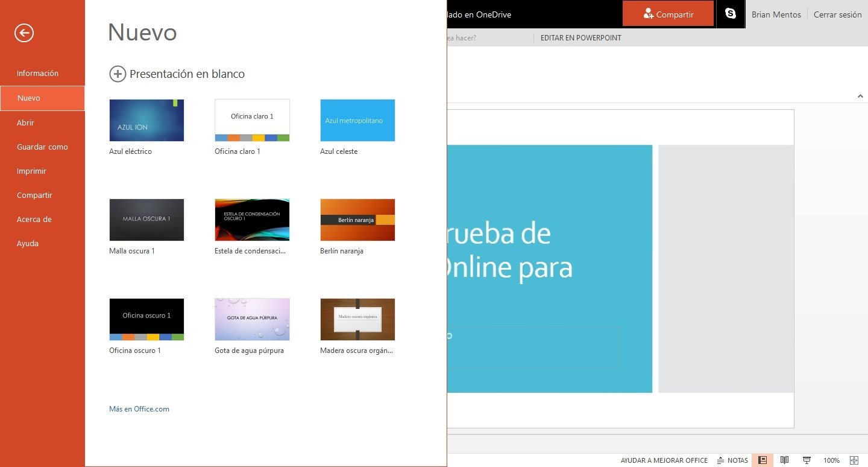Click the orange Compartir button
The width and height of the screenshot is (868, 467).
[x=668, y=14]
